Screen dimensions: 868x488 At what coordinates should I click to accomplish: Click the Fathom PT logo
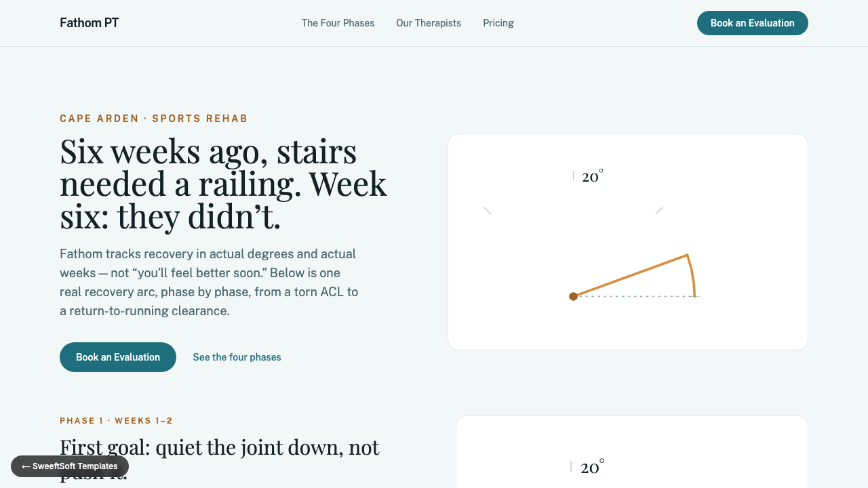[89, 23]
